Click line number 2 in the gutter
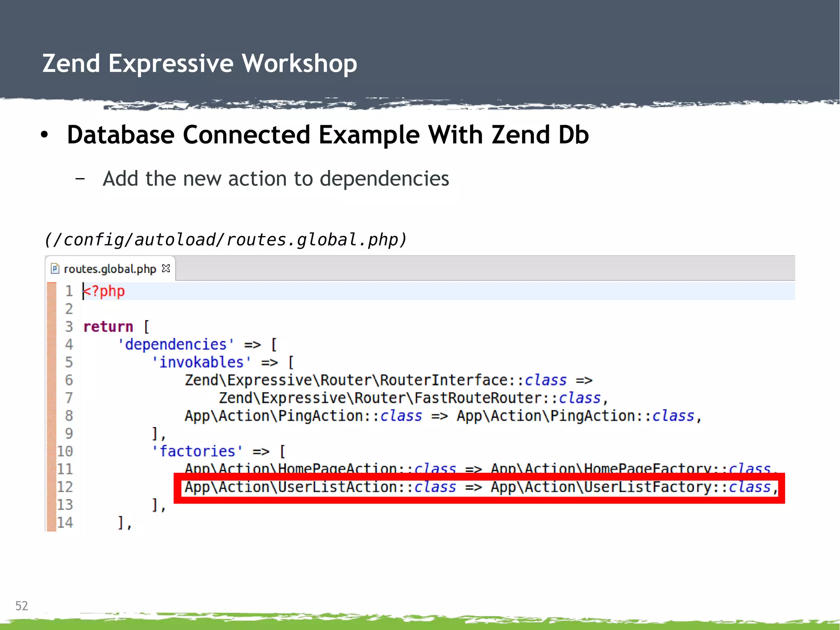The image size is (840, 630). 68,309
